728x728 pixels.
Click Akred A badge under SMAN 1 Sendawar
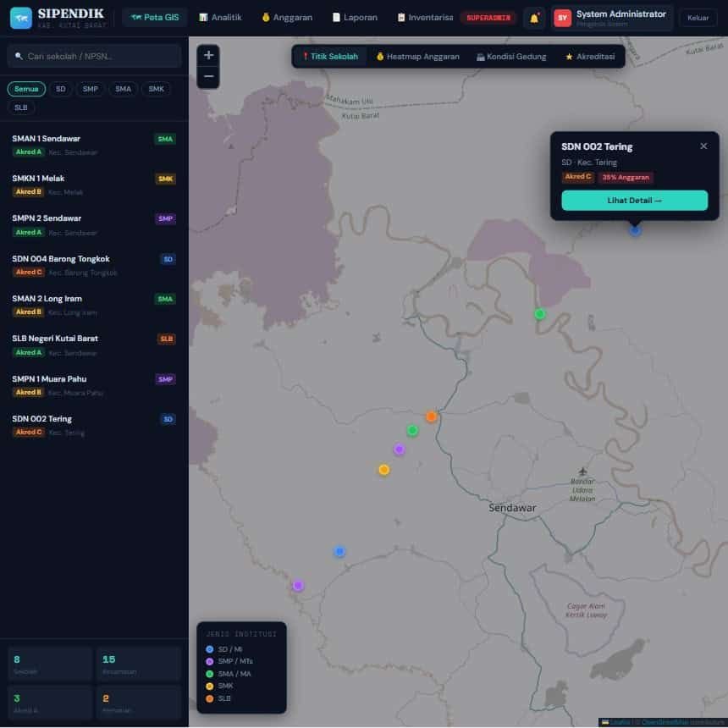[28, 152]
